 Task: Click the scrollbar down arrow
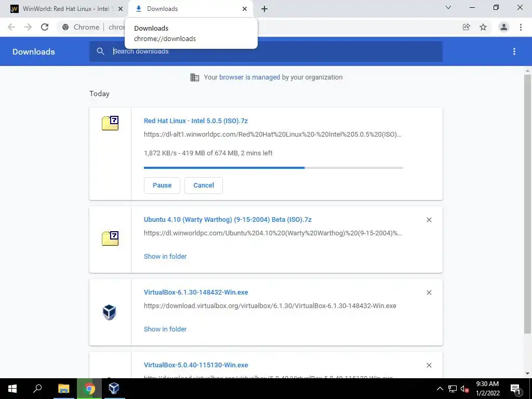pyautogui.click(x=527, y=374)
